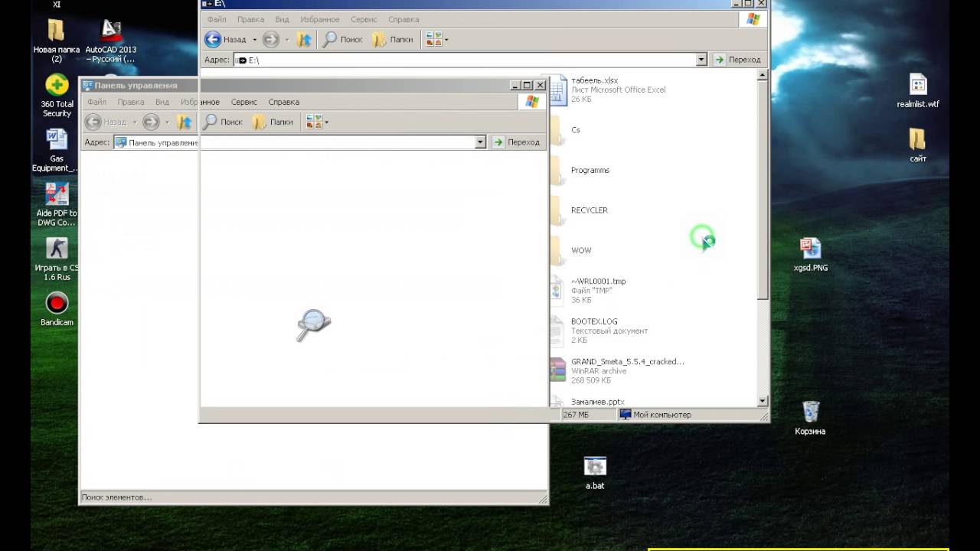Image resolution: width=980 pixels, height=551 pixels.
Task: Open forward history arrow in E:\ window
Action: [287, 39]
